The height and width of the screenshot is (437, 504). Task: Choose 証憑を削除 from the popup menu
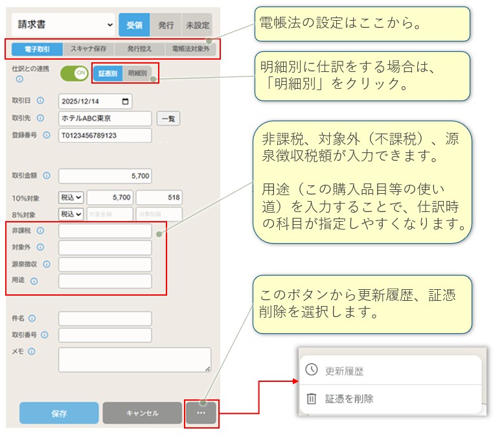click(391, 399)
